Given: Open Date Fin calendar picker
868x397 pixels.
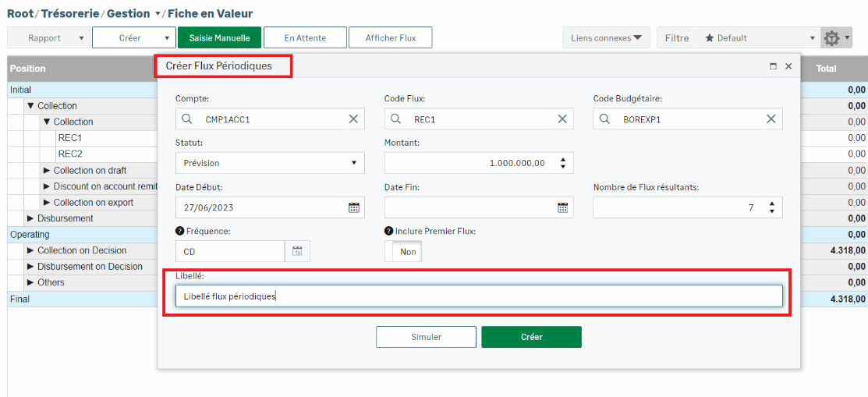Looking at the screenshot, I should pos(562,207).
